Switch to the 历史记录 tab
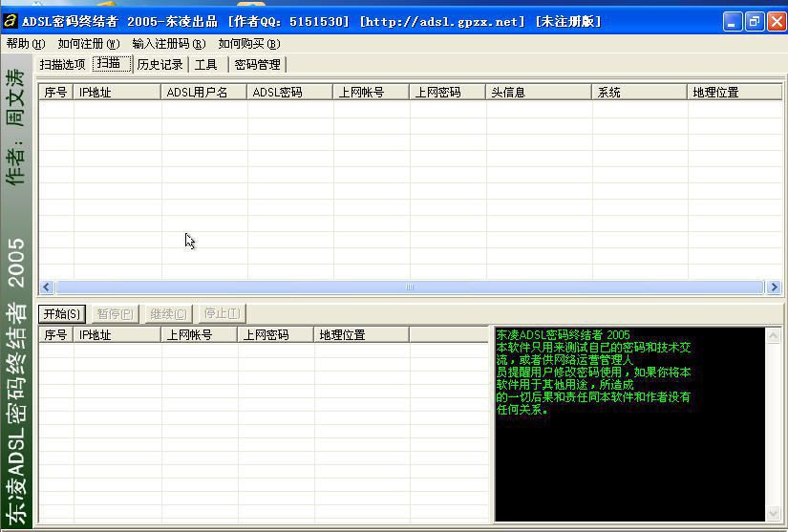Image resolution: width=788 pixels, height=532 pixels. (160, 65)
